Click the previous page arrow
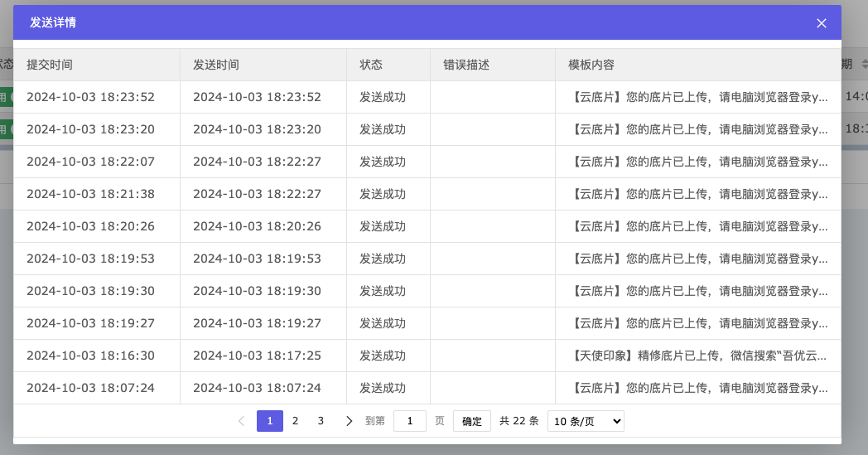Screen dimensions: 868x455 (x=241, y=421)
